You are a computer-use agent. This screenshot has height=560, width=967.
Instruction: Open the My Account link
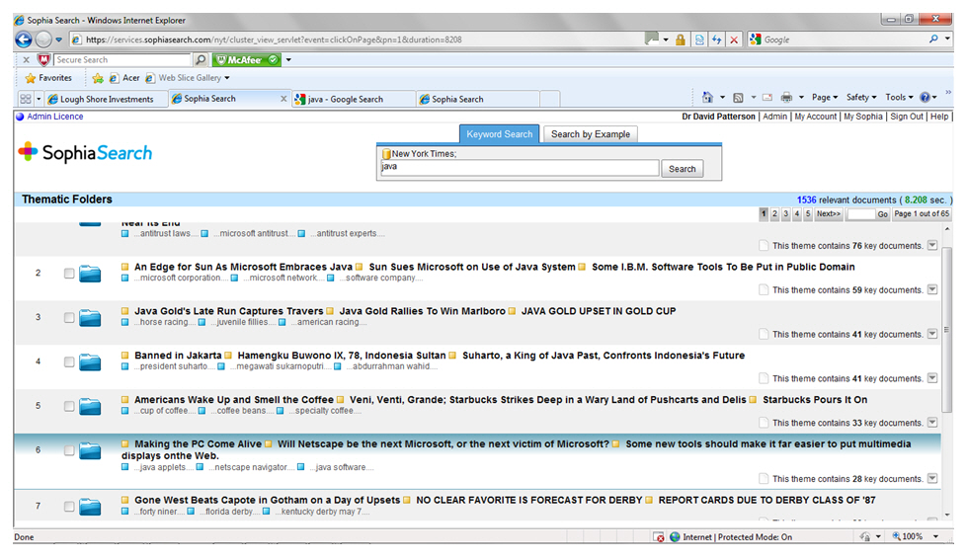point(815,116)
